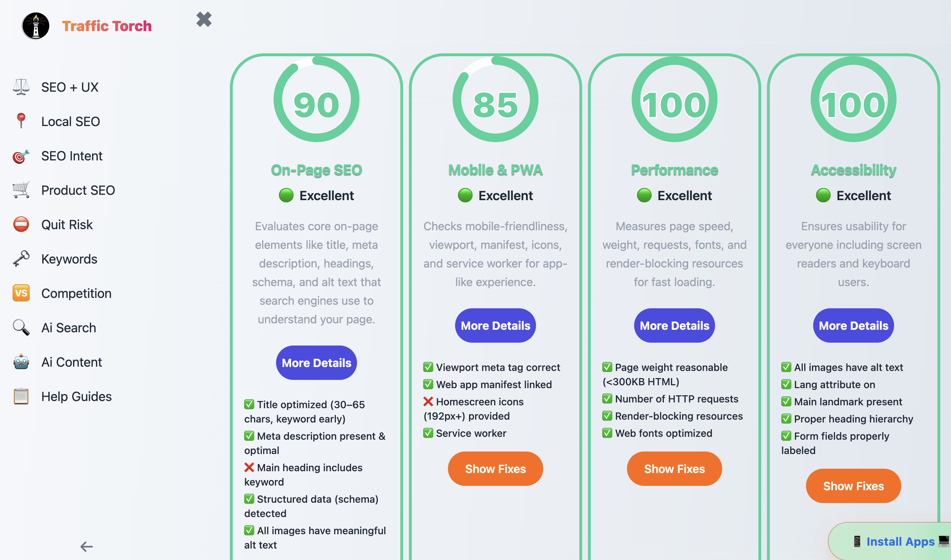Image resolution: width=951 pixels, height=560 pixels.
Task: Click More Details under On-Page SEO
Action: click(316, 363)
